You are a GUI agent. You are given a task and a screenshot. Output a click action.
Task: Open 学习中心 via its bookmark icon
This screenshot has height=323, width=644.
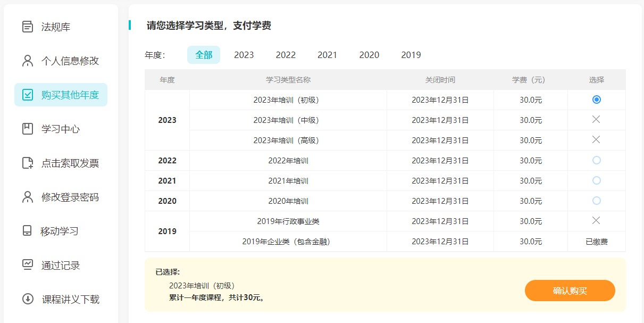point(28,129)
